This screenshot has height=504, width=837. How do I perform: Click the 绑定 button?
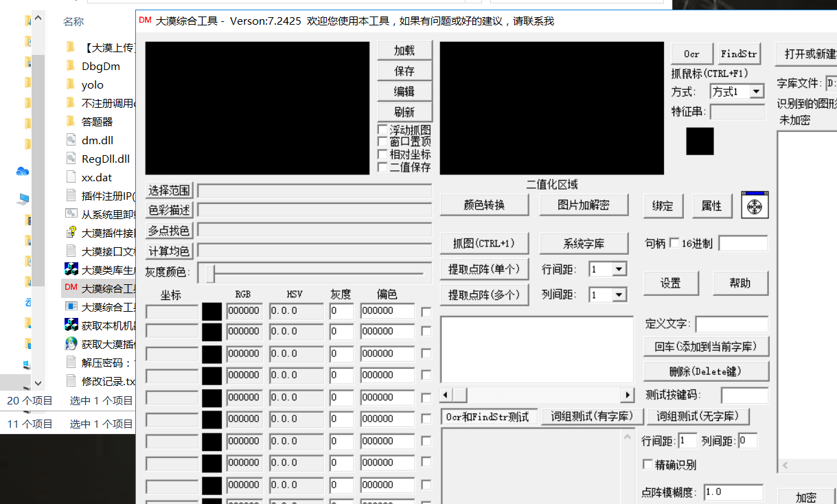pyautogui.click(x=663, y=206)
